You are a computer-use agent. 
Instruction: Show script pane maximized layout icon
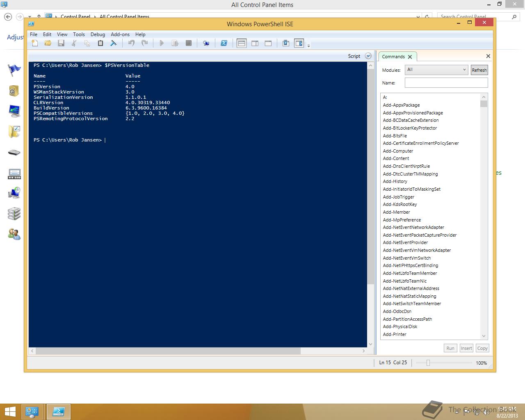coord(268,43)
